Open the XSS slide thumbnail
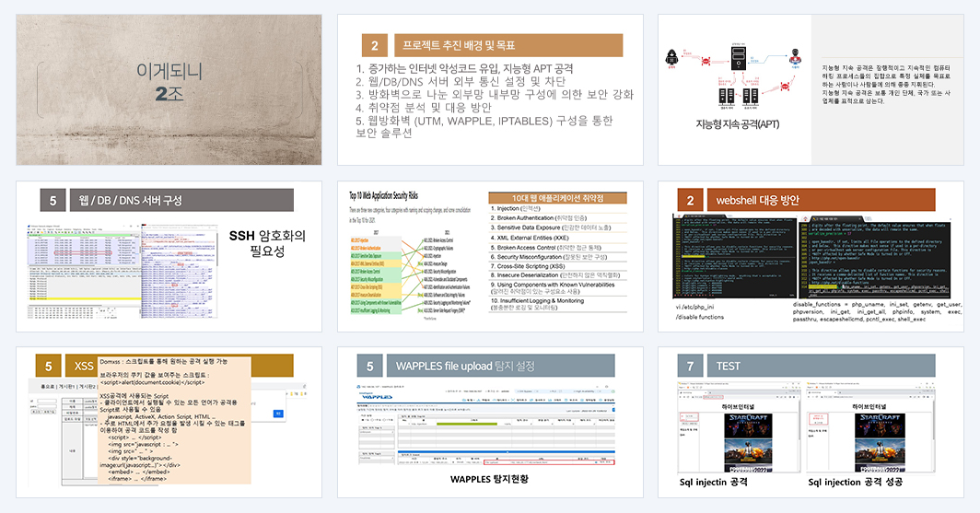Screen dimensions: 980x513 pos(169,423)
